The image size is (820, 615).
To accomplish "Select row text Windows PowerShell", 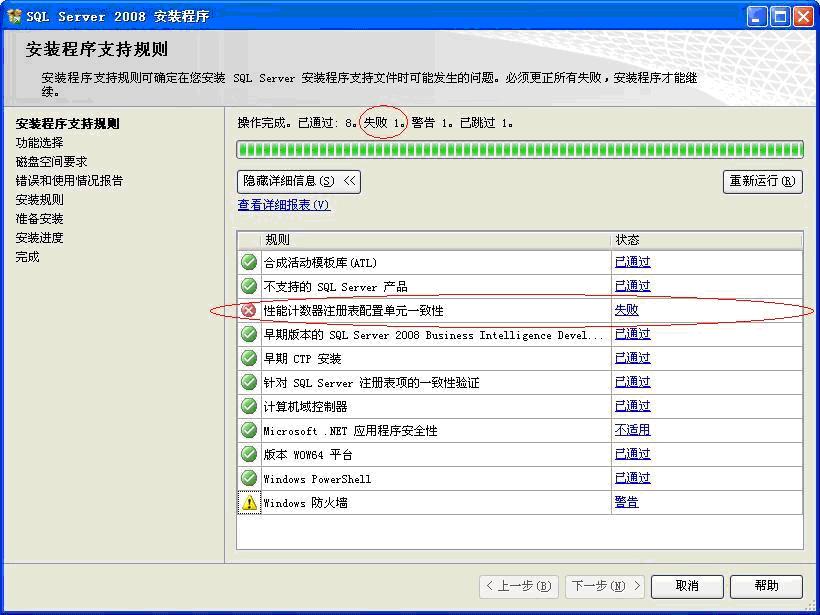I will [317, 479].
